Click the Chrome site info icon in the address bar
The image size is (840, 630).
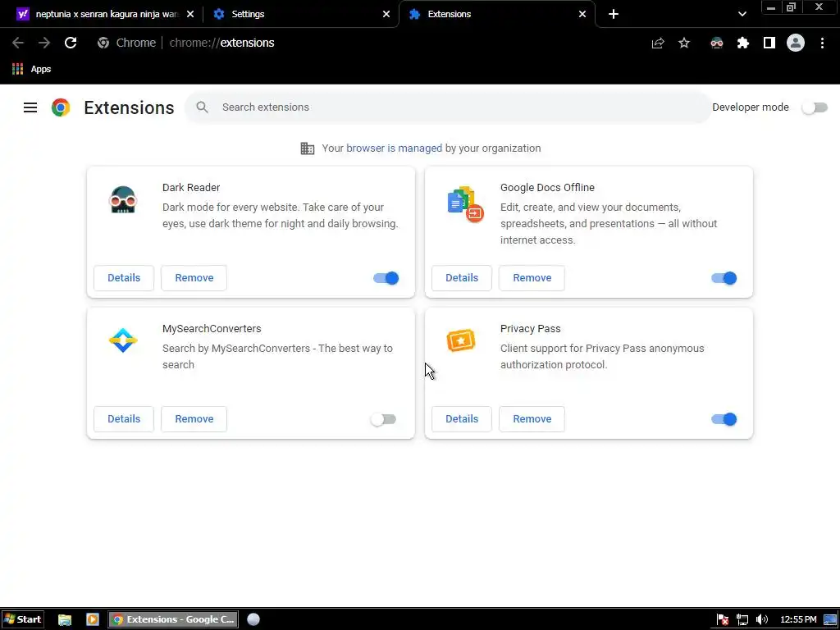(103, 43)
